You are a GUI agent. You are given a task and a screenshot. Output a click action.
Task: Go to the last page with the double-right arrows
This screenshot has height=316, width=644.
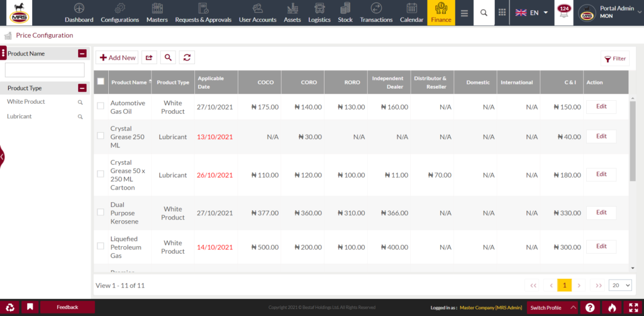point(599,285)
